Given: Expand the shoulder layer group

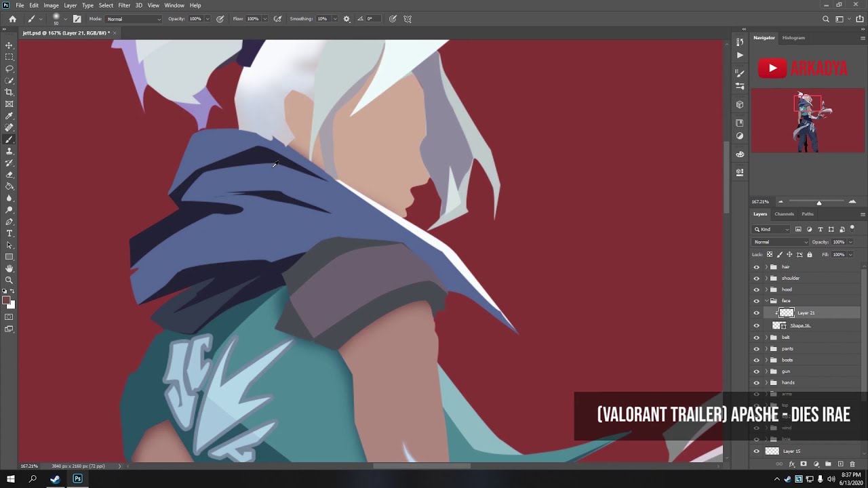Looking at the screenshot, I should click(766, 279).
